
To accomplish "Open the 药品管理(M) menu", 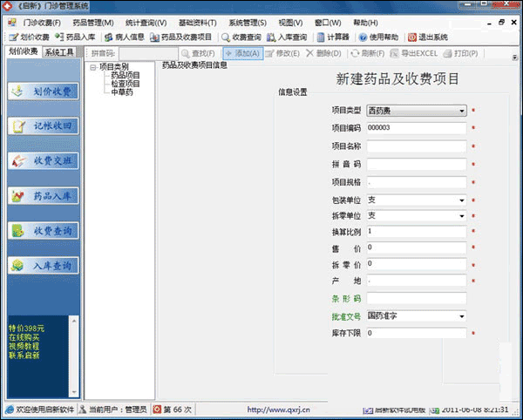I will [93, 23].
